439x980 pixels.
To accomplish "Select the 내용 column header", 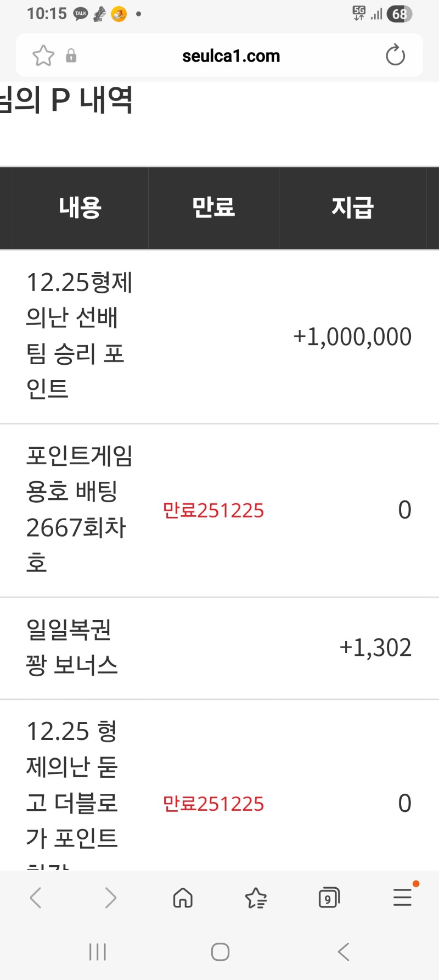I will click(x=80, y=208).
